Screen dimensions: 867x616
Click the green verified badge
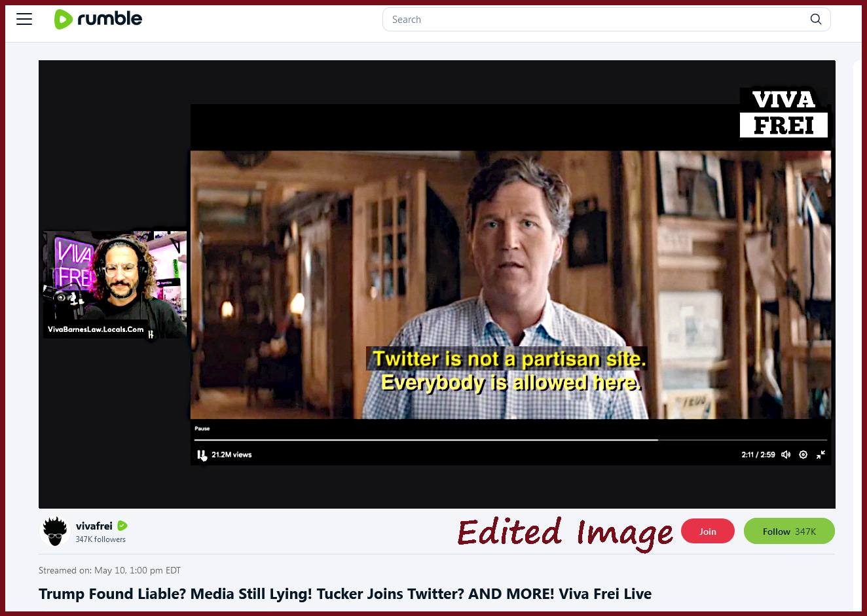122,526
